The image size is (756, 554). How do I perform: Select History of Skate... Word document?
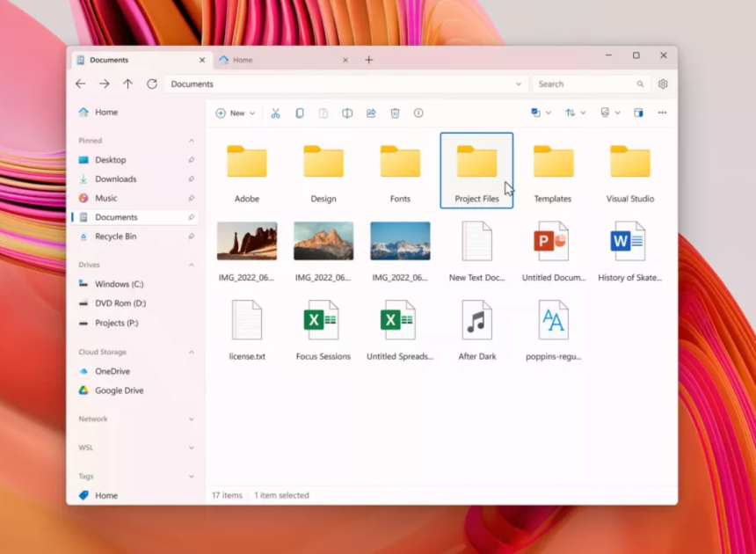(x=629, y=251)
